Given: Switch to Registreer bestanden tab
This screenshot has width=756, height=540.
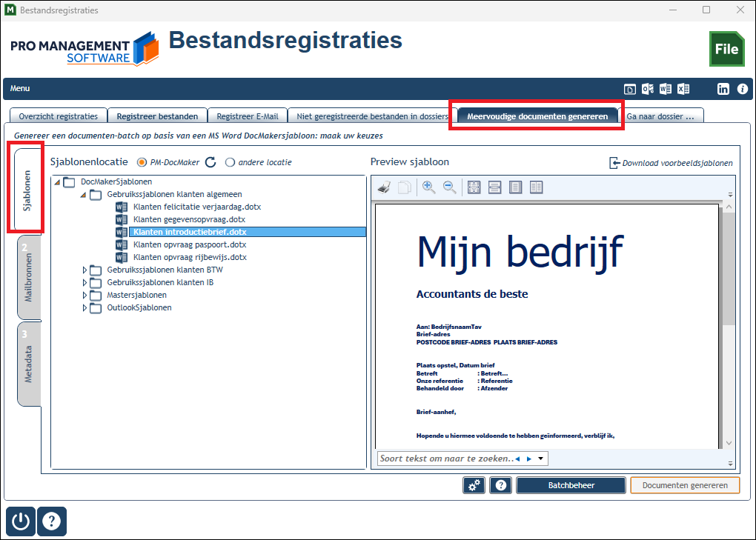Looking at the screenshot, I should (157, 116).
